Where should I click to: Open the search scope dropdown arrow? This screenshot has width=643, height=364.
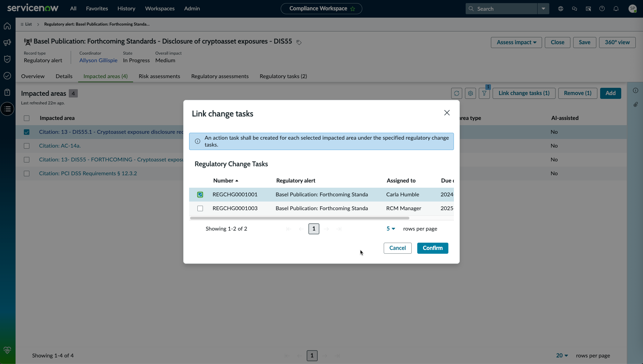[543, 9]
